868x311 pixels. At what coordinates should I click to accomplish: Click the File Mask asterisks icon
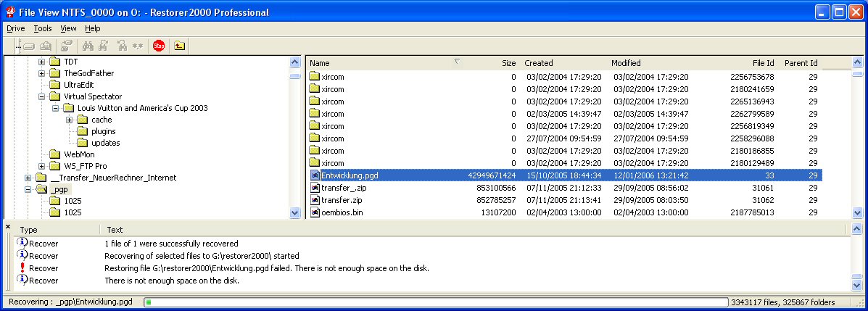[x=137, y=46]
